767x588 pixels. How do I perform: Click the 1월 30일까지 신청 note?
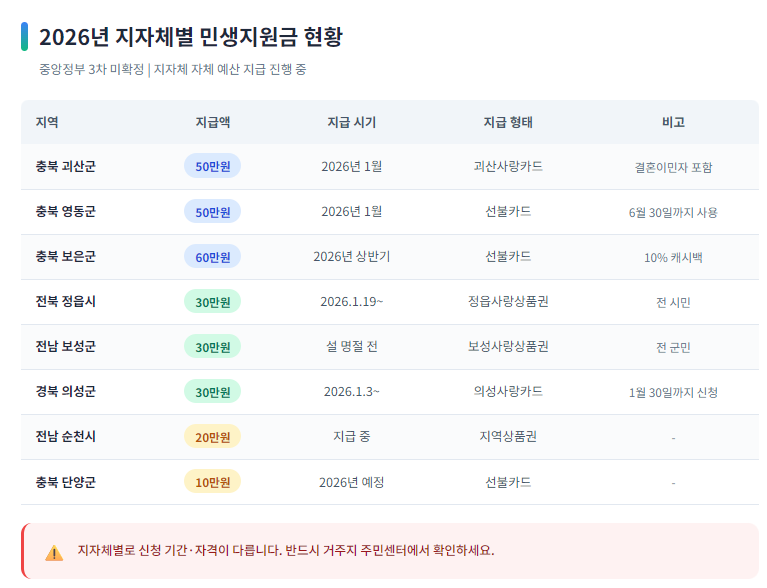pyautogui.click(x=673, y=392)
